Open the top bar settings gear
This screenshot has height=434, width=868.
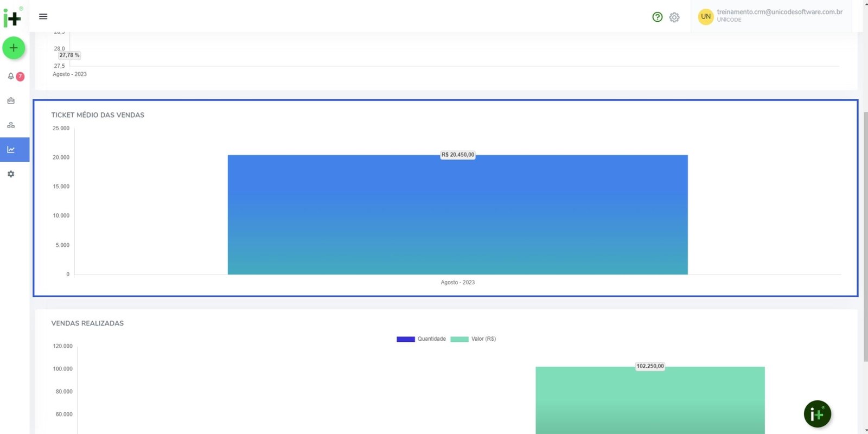pyautogui.click(x=674, y=17)
